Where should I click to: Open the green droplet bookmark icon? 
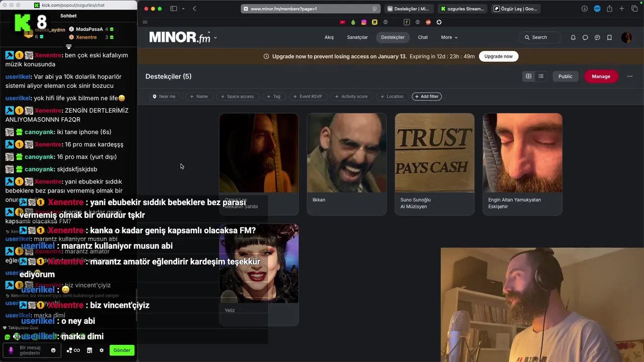point(353,22)
